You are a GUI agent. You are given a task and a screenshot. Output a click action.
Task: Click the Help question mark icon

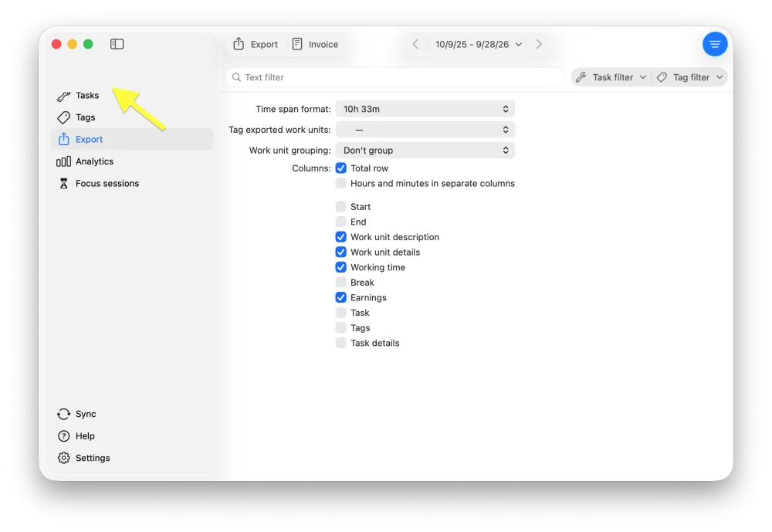coord(63,436)
